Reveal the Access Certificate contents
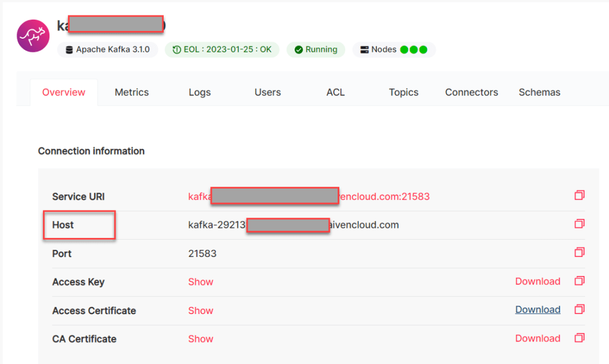The width and height of the screenshot is (609, 364). pos(201,310)
